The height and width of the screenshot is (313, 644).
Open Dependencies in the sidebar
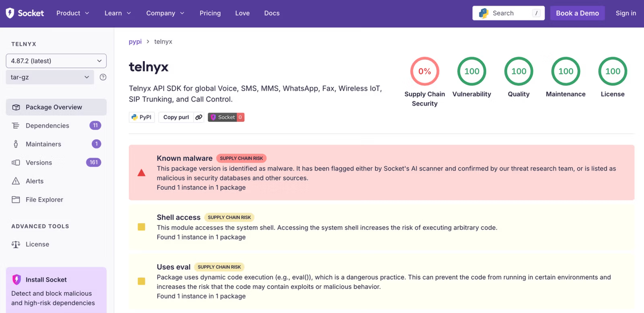47,125
